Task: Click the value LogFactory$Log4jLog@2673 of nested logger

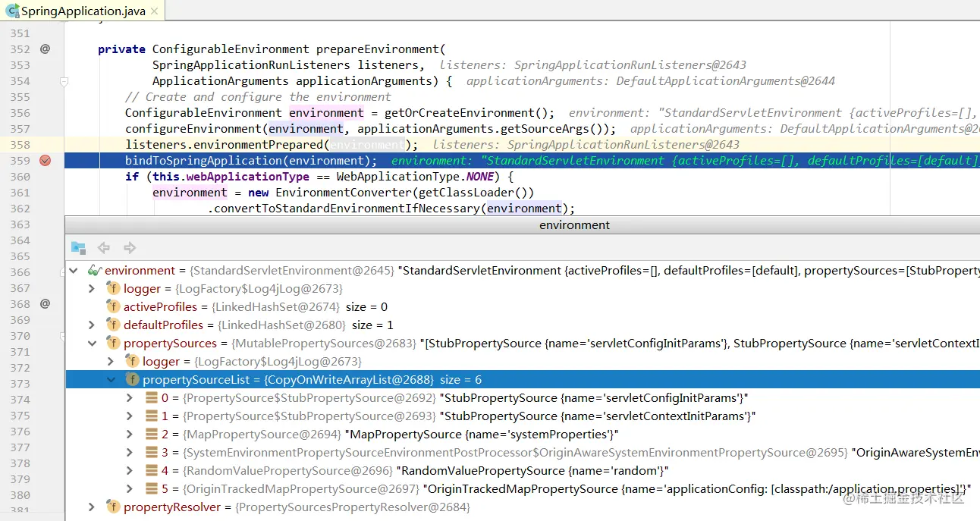Action: pos(278,361)
